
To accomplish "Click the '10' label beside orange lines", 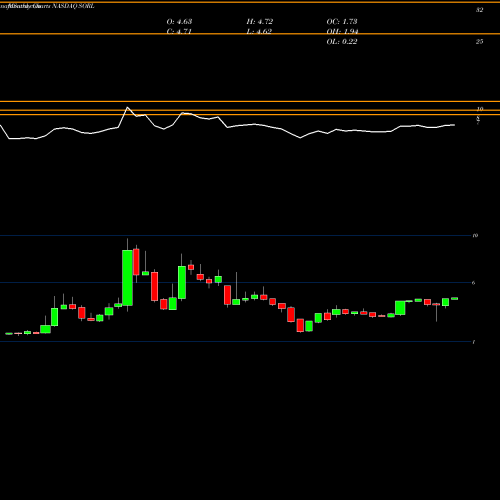I will coord(480,109).
